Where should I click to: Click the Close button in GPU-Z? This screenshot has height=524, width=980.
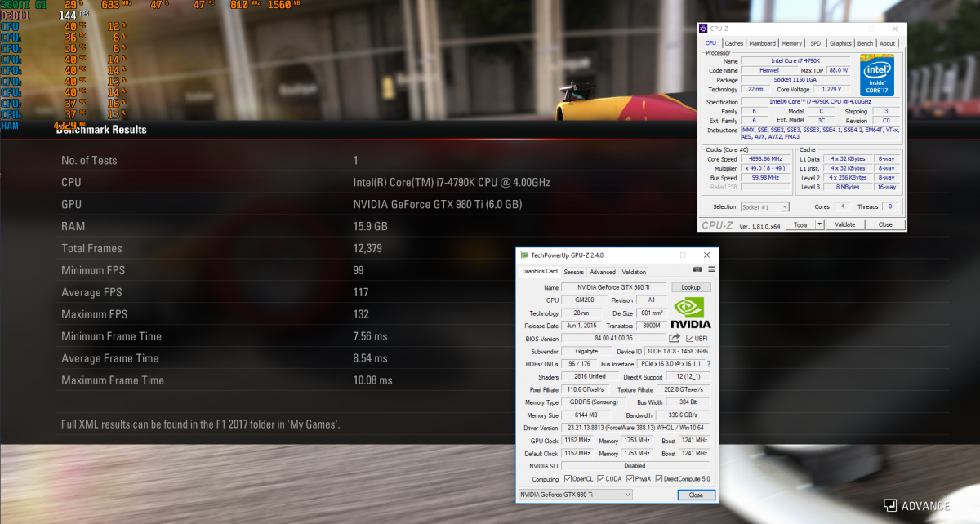click(x=696, y=495)
